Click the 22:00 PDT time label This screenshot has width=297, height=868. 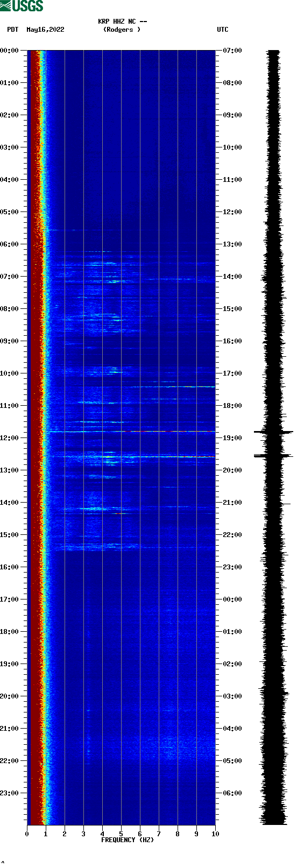(10, 761)
